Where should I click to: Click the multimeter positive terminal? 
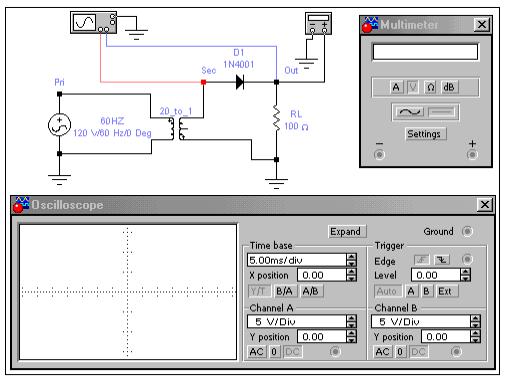click(472, 155)
